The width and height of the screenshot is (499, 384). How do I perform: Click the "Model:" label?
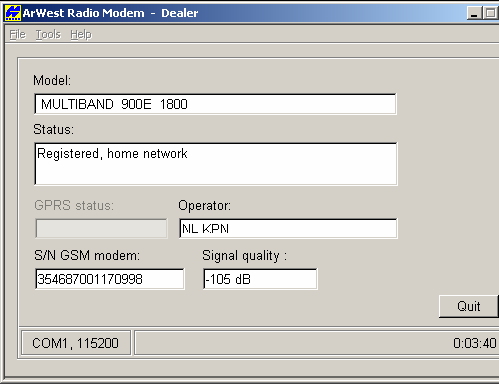click(x=52, y=80)
